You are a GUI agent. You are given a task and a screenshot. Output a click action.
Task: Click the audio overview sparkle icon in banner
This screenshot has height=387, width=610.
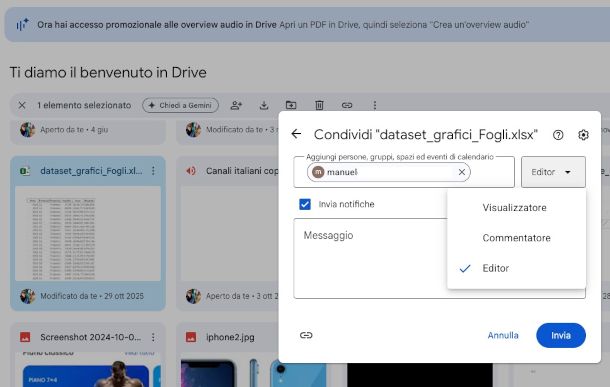[22, 25]
